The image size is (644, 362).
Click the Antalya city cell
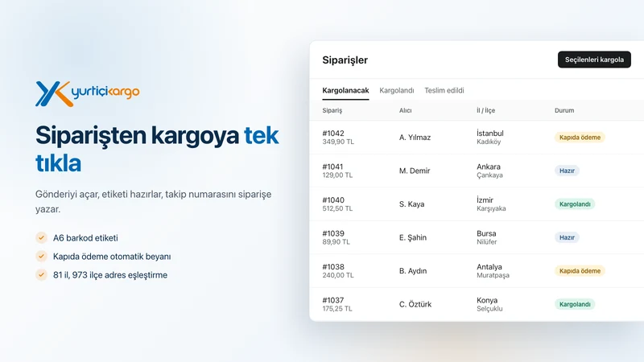click(x=489, y=267)
